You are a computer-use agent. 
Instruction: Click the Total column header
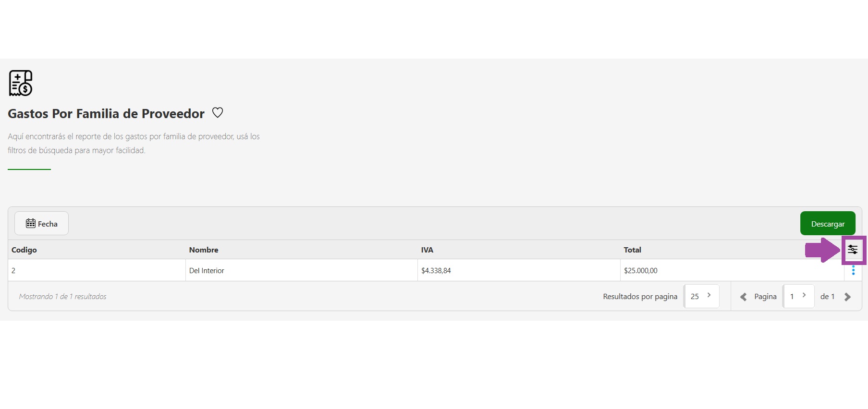632,250
